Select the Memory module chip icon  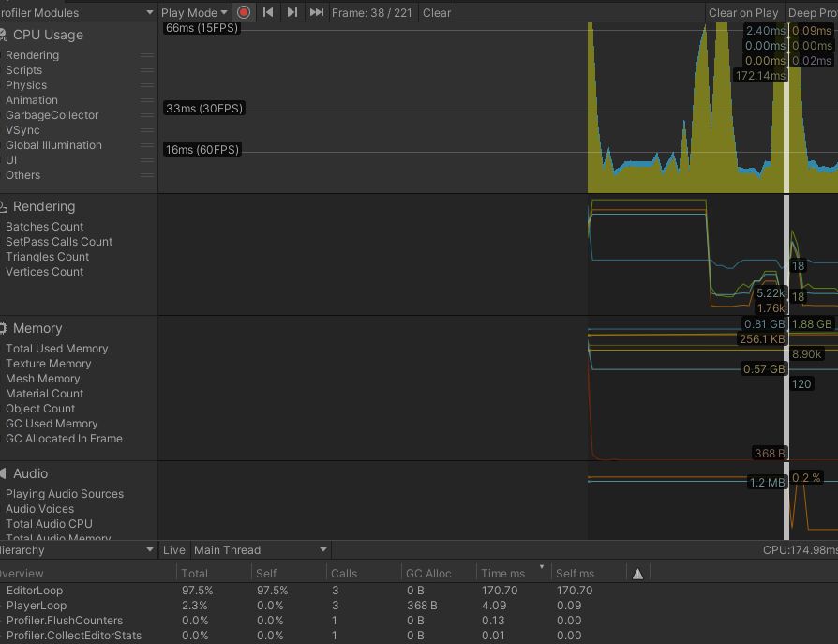click(x=4, y=328)
